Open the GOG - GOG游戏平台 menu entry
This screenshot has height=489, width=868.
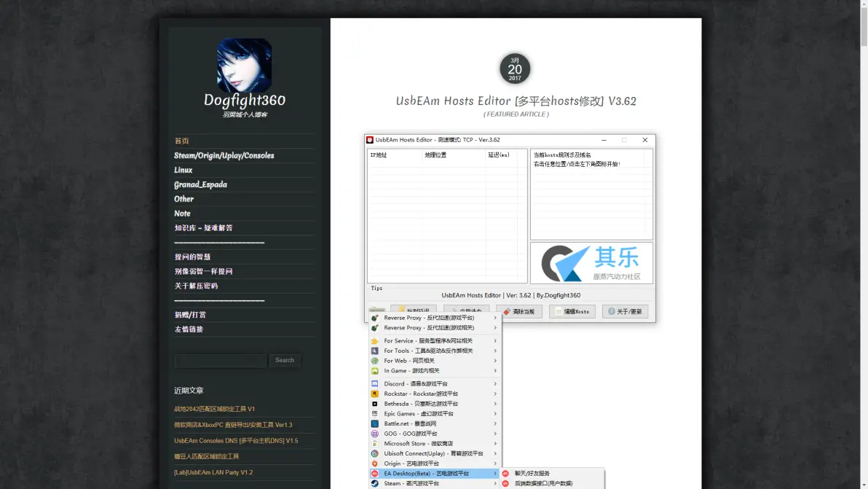(435, 434)
